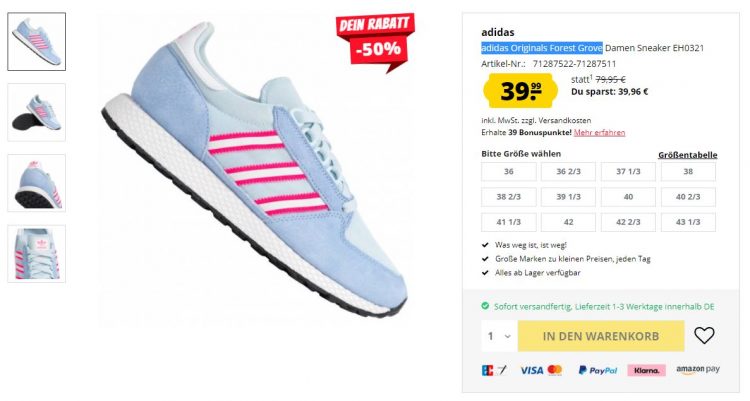Add to cart with In den Warenkorb
This screenshot has height=401, width=750.
coord(601,336)
